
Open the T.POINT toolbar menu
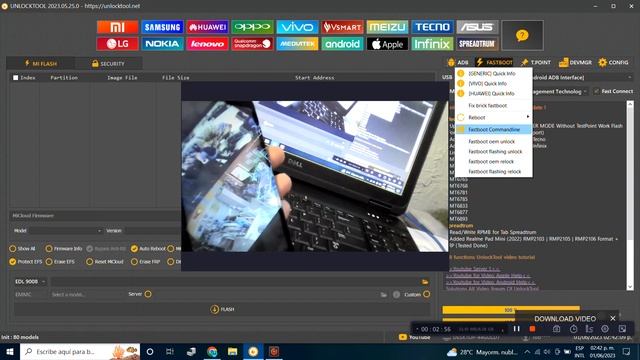[x=536, y=62]
